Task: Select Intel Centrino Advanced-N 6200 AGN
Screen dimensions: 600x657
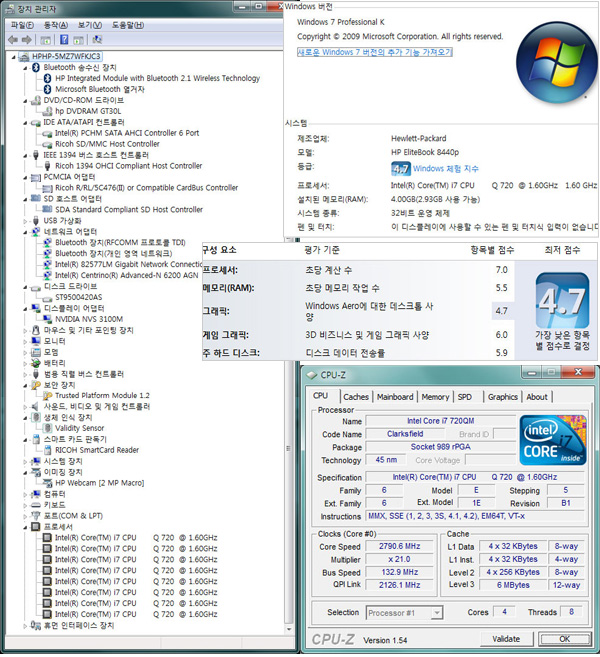Action: [127, 275]
